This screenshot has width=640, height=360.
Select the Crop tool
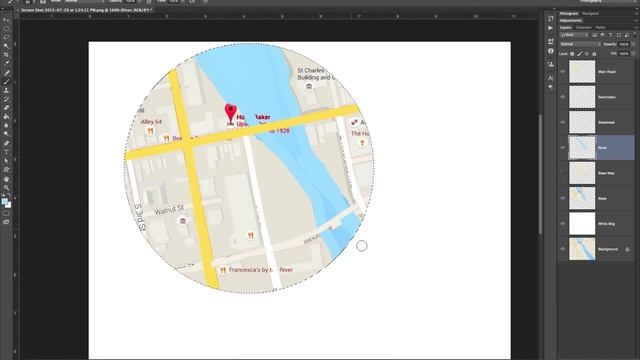pyautogui.click(x=6, y=55)
